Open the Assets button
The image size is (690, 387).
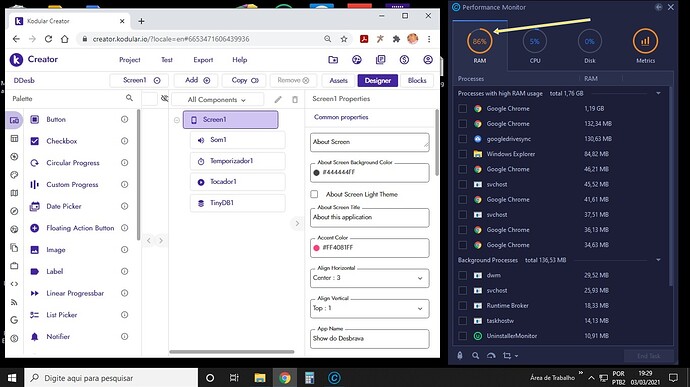[x=338, y=80]
